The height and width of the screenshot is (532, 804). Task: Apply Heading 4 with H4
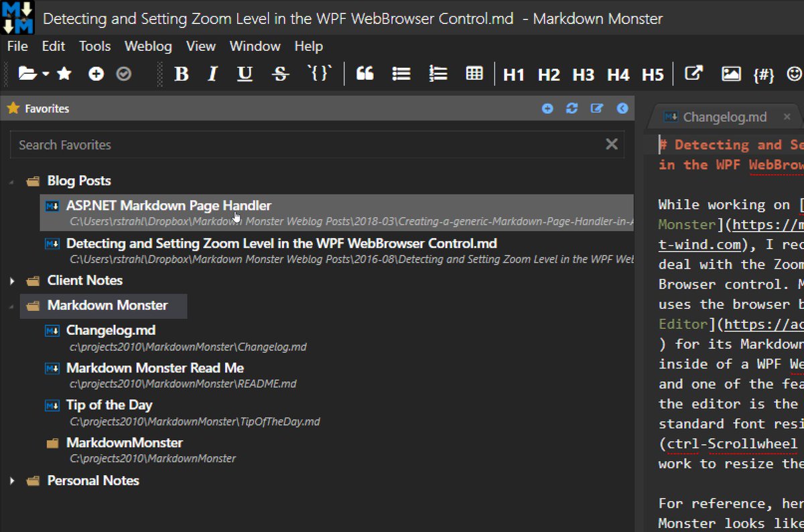pos(618,74)
